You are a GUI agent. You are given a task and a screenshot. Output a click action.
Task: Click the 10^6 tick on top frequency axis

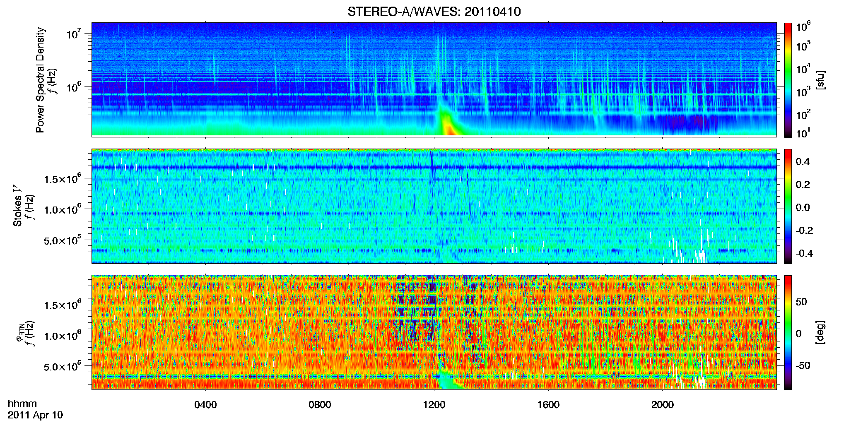[x=74, y=87]
